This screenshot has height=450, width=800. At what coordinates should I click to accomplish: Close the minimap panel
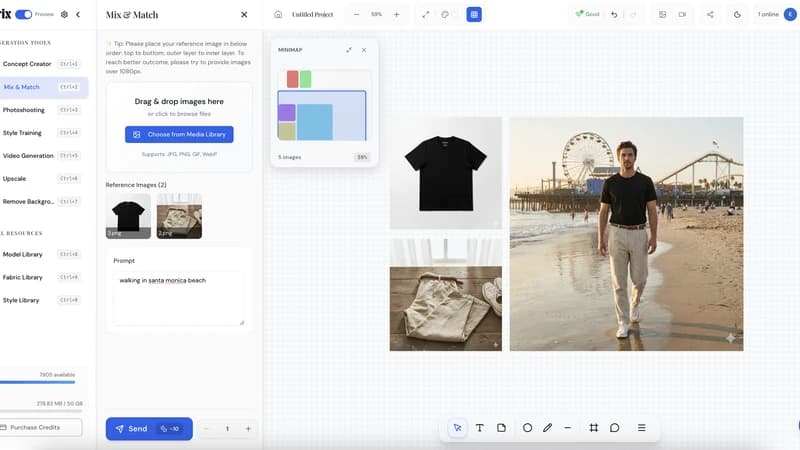click(x=364, y=49)
